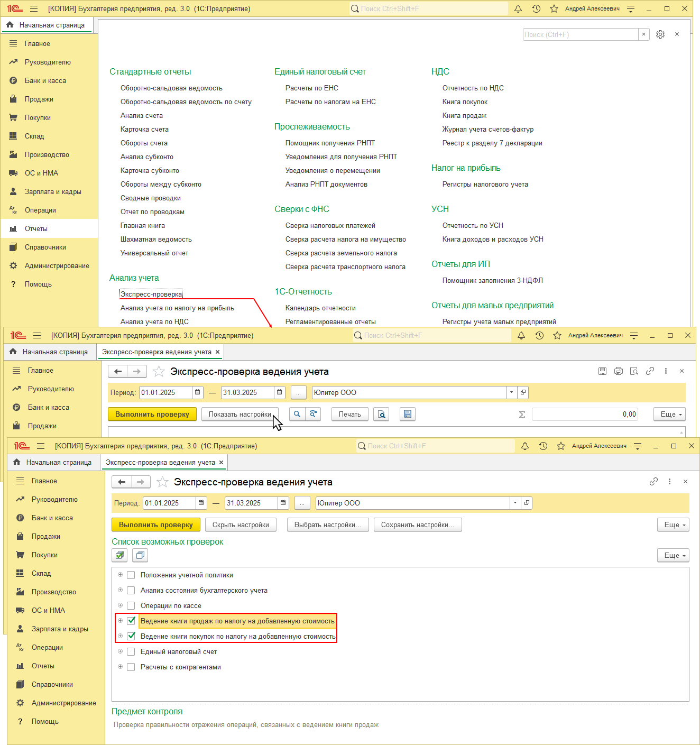Image resolution: width=700 pixels, height=745 pixels.
Task: Expand the Ведение книги продаж node
Action: click(120, 621)
